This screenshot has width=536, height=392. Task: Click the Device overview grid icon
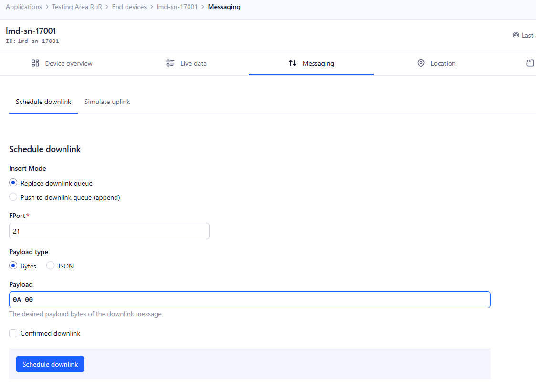[x=35, y=63]
